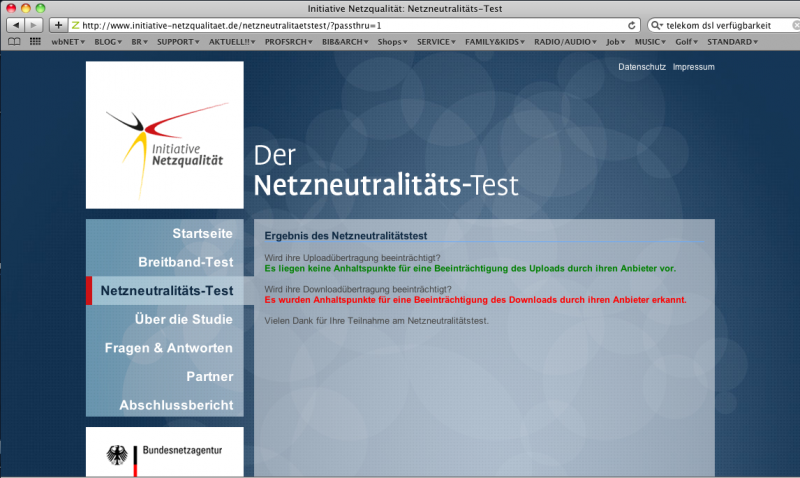Open the Abschlussbericht menu item
This screenshot has width=800, height=478.
tap(176, 405)
